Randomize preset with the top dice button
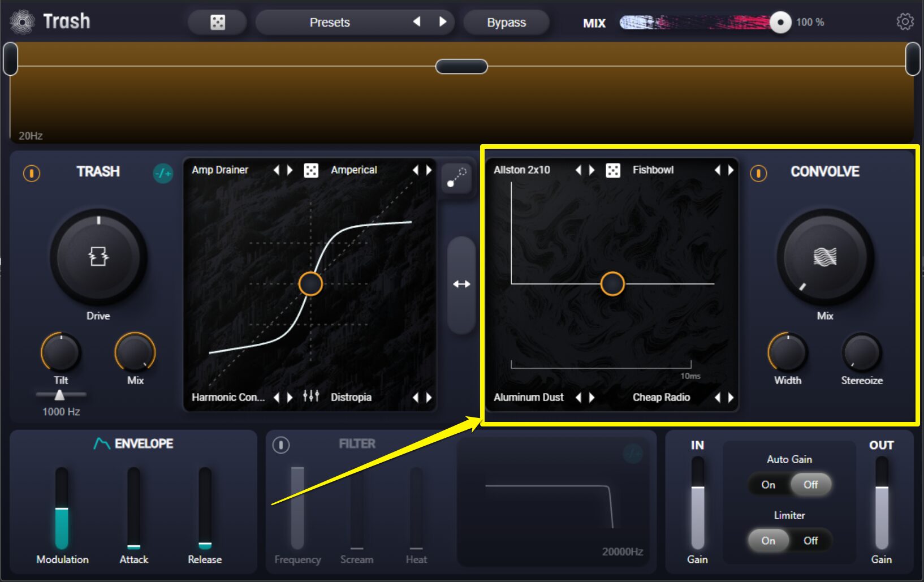Screen dimensions: 924x582 pyautogui.click(x=218, y=22)
